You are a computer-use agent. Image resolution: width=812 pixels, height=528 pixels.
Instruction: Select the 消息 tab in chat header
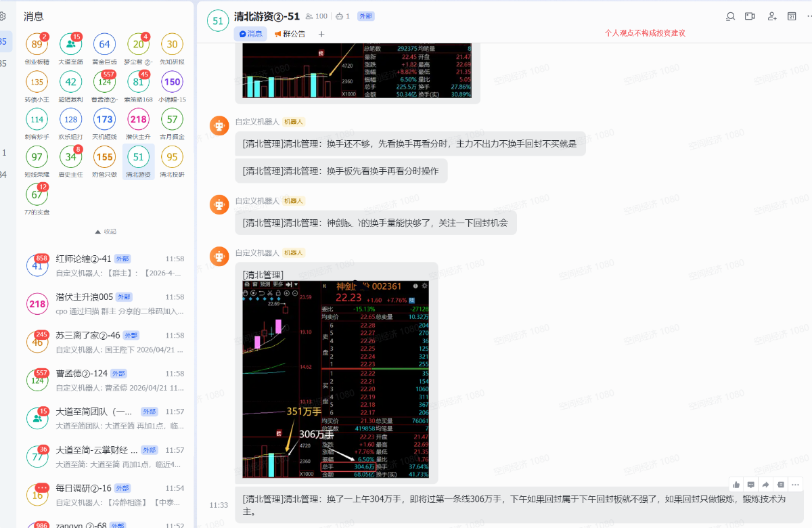pyautogui.click(x=250, y=34)
